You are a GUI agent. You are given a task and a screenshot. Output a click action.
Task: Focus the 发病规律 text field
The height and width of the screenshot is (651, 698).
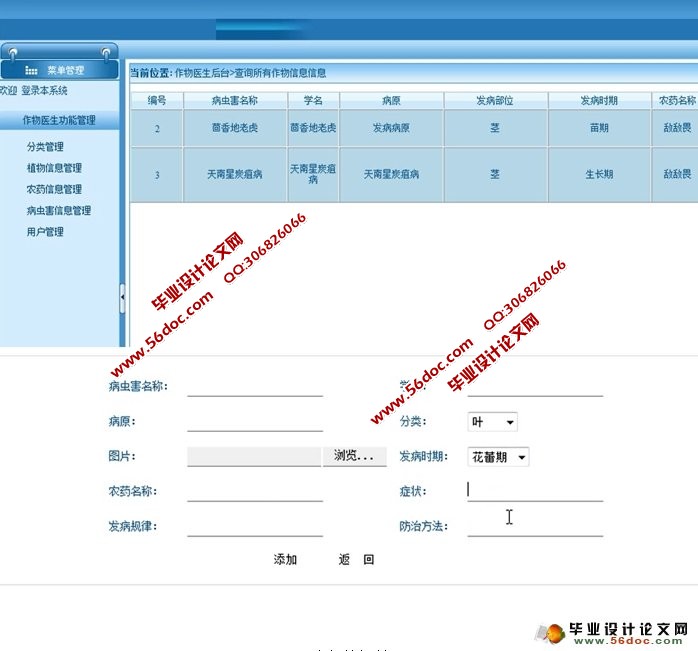tap(255, 526)
